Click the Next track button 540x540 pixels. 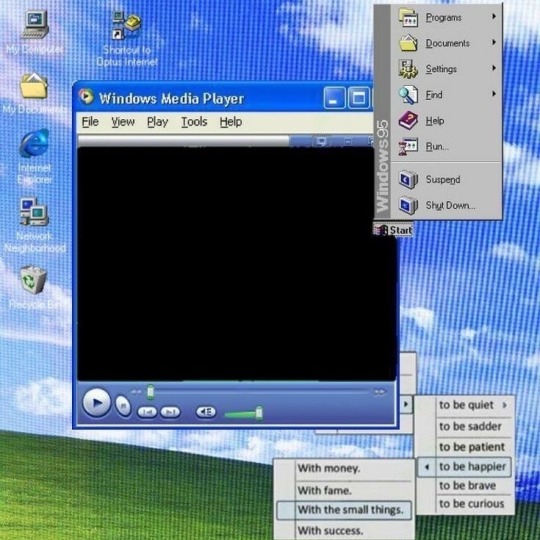click(x=170, y=412)
